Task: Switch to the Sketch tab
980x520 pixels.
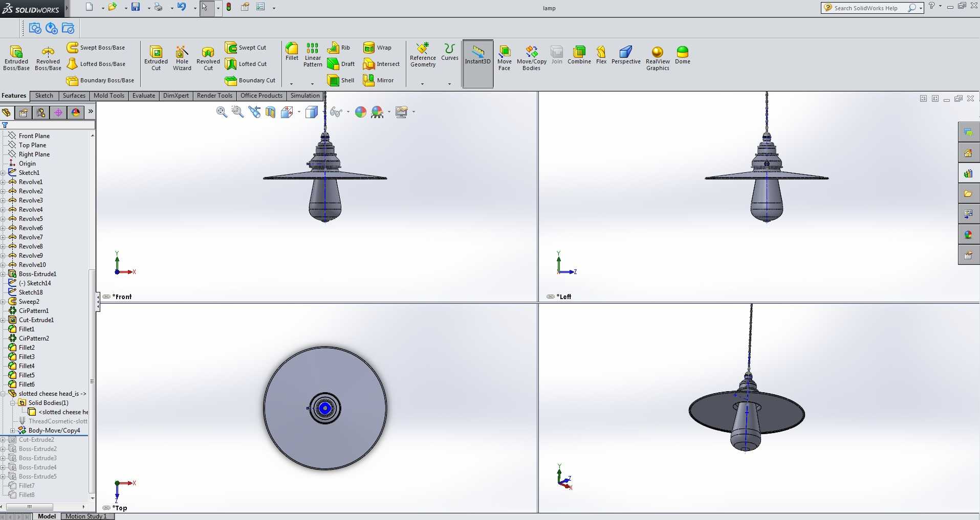Action: coord(44,96)
